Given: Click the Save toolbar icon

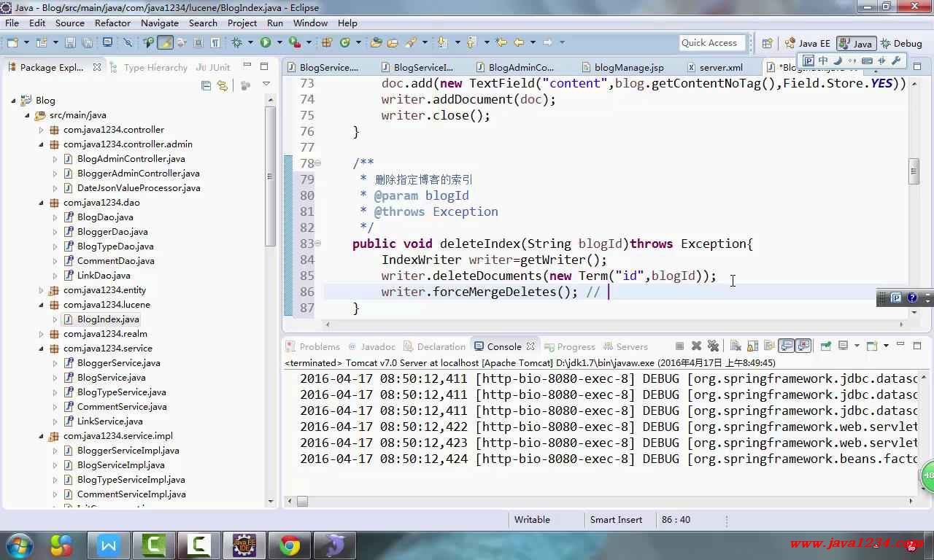Looking at the screenshot, I should (x=70, y=42).
